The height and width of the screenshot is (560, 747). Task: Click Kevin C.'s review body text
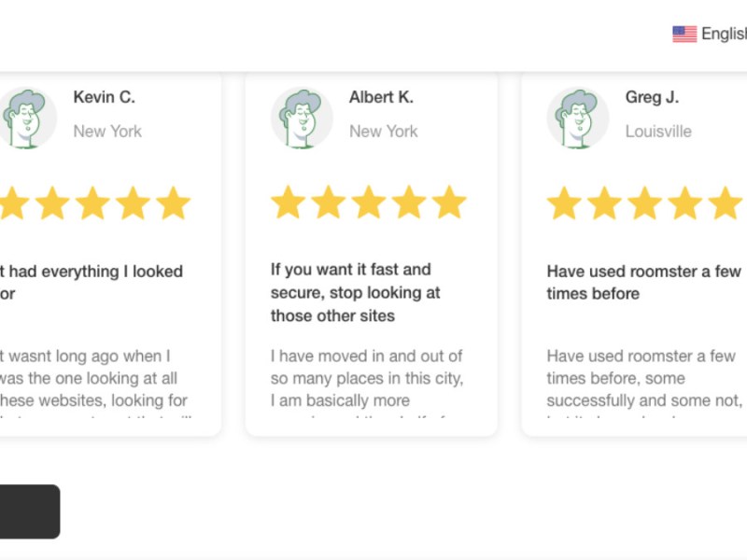point(91,379)
